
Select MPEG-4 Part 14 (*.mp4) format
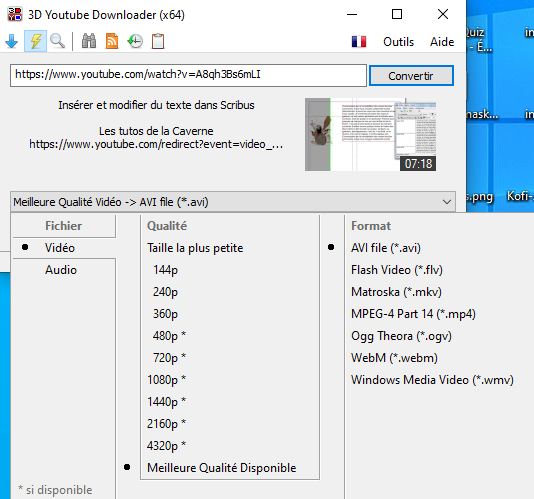coord(413,314)
